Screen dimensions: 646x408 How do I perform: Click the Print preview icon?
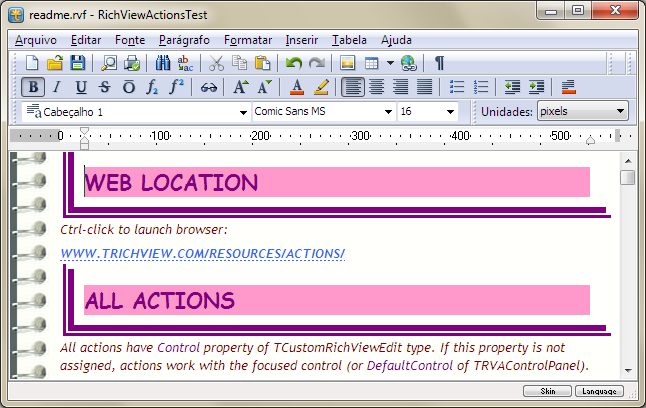(108, 63)
